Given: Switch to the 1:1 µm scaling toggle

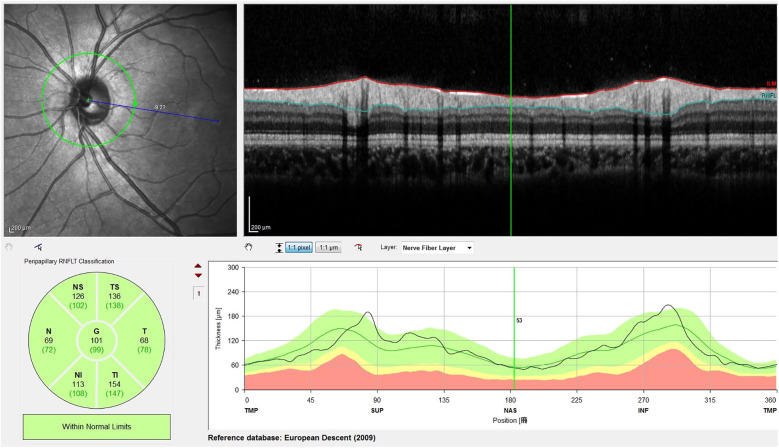Looking at the screenshot, I should point(328,247).
